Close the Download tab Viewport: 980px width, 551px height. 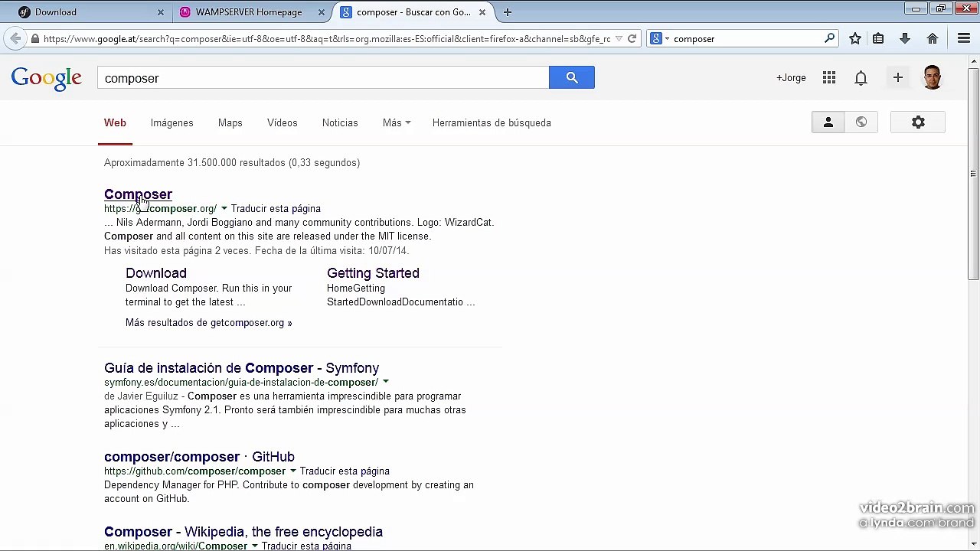pyautogui.click(x=161, y=12)
